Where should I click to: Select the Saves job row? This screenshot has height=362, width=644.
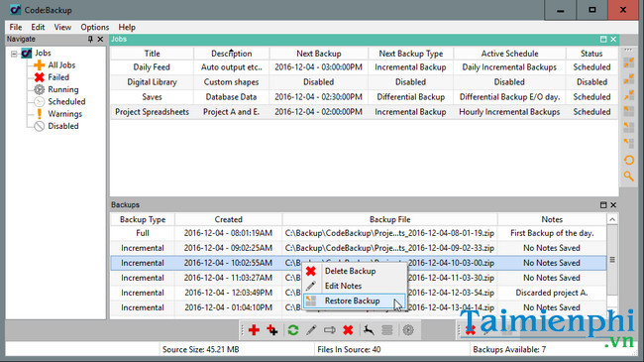(364, 97)
